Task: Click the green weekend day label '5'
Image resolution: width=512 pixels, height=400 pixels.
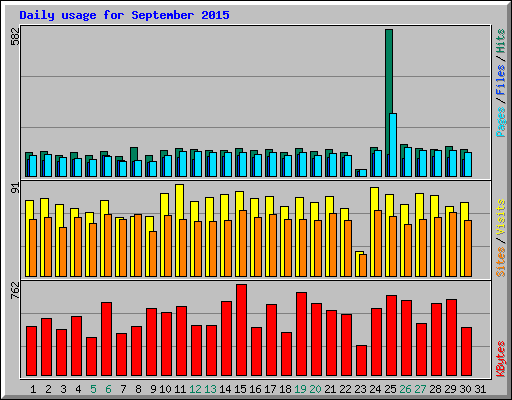Action: [x=93, y=389]
